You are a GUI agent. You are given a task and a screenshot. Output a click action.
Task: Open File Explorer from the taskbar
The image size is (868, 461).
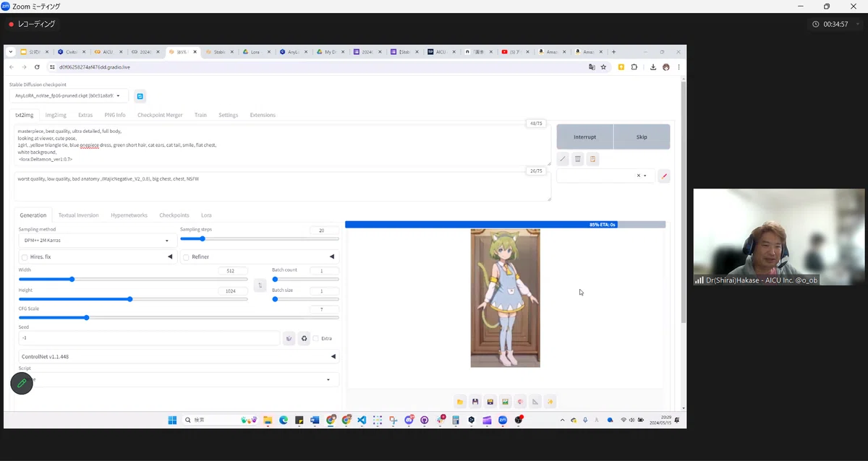pos(268,420)
